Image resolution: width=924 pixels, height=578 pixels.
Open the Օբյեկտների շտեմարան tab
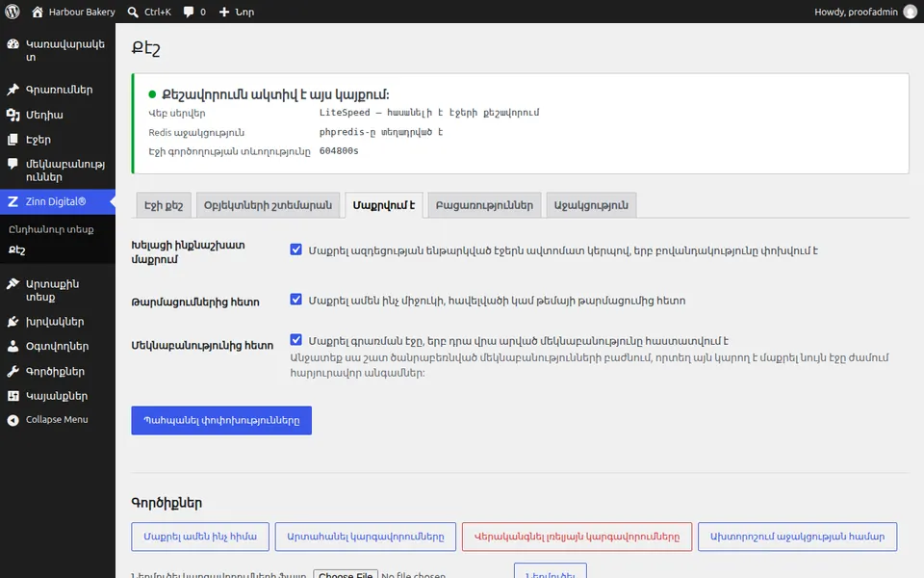(269, 205)
